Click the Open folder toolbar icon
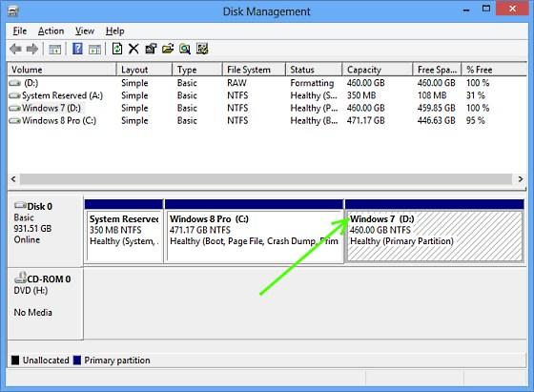 pos(168,49)
